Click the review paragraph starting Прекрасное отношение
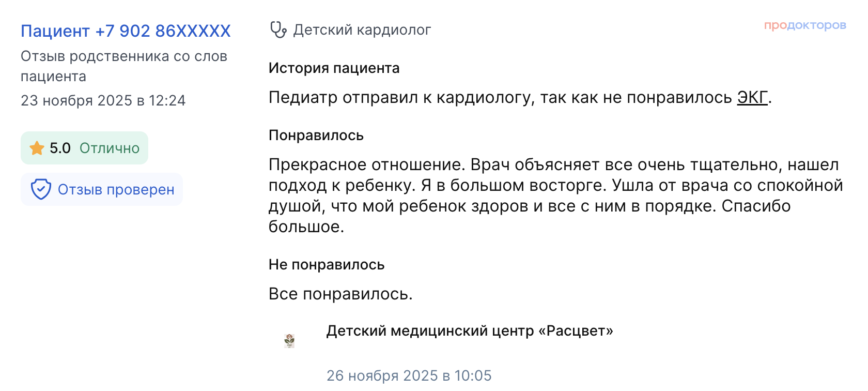The height and width of the screenshot is (391, 868). click(555, 195)
